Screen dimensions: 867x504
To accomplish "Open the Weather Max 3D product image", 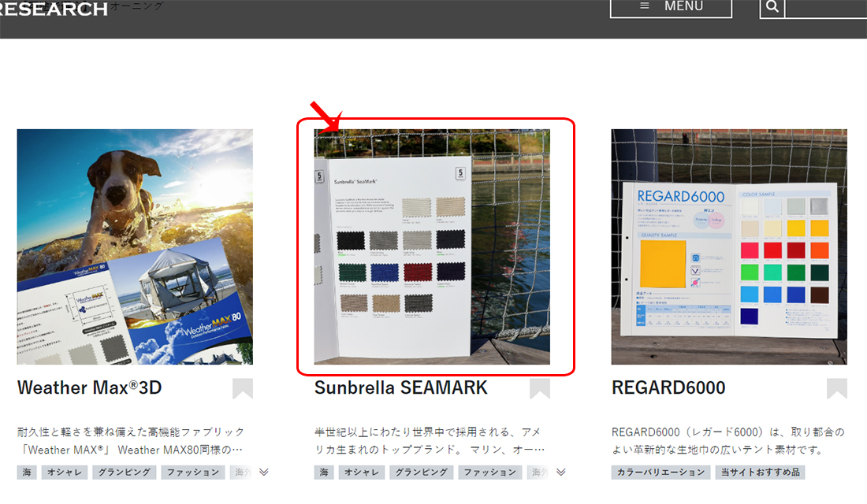I will pos(135,246).
